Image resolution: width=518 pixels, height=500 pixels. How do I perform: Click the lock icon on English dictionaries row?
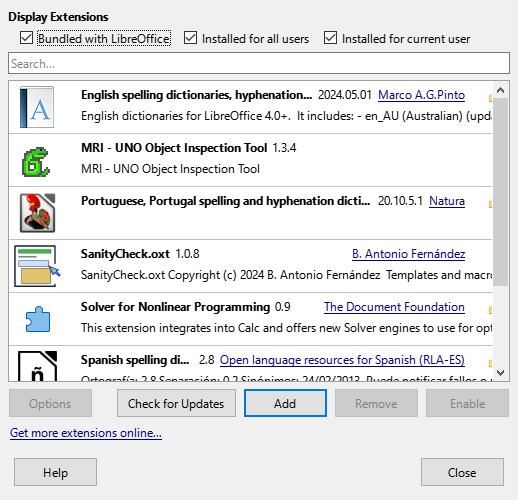click(x=490, y=98)
